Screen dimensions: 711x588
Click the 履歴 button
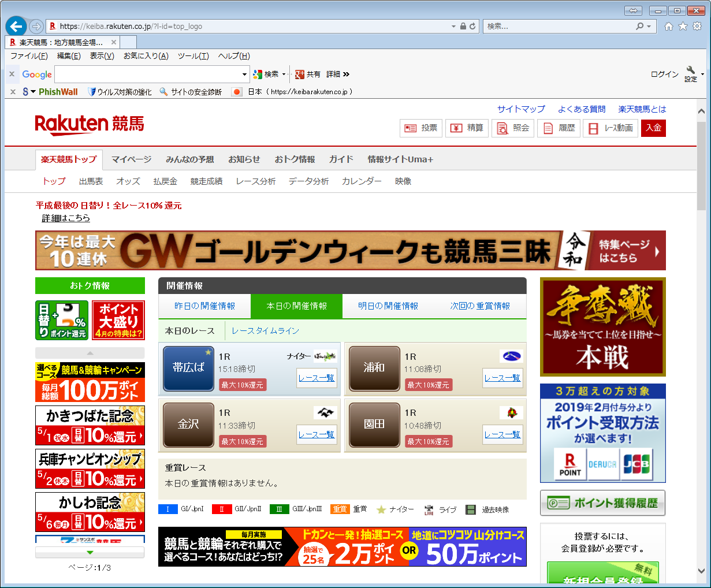[559, 128]
